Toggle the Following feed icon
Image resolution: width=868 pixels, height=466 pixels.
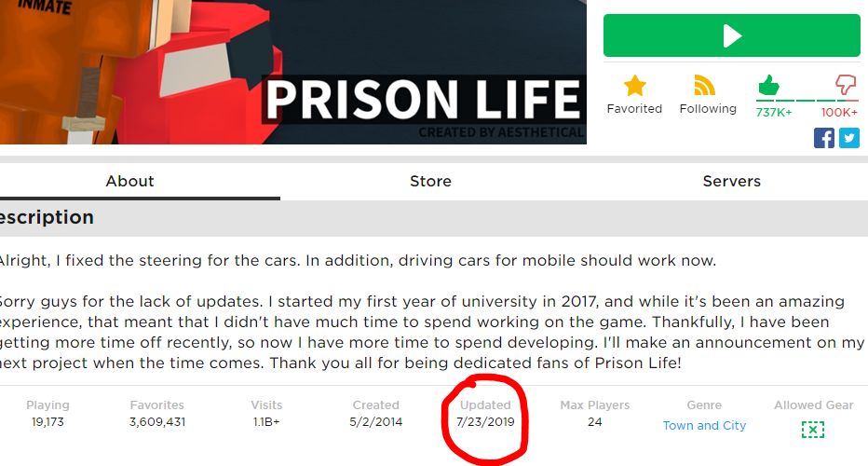click(x=707, y=87)
